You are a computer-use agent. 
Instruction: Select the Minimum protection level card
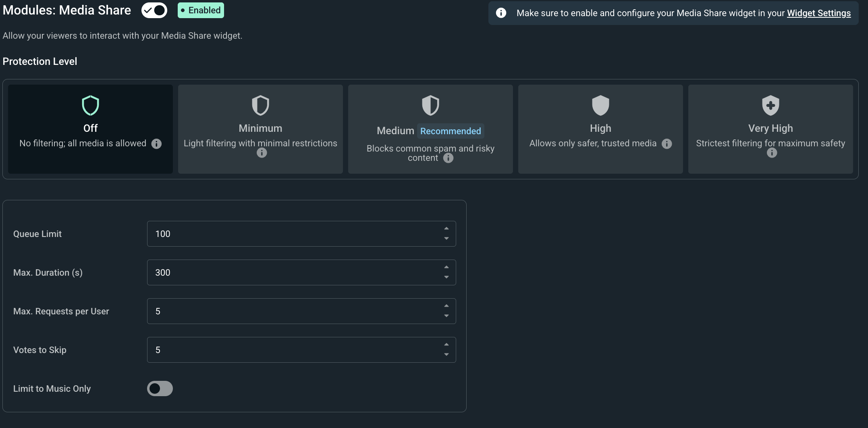(260, 129)
